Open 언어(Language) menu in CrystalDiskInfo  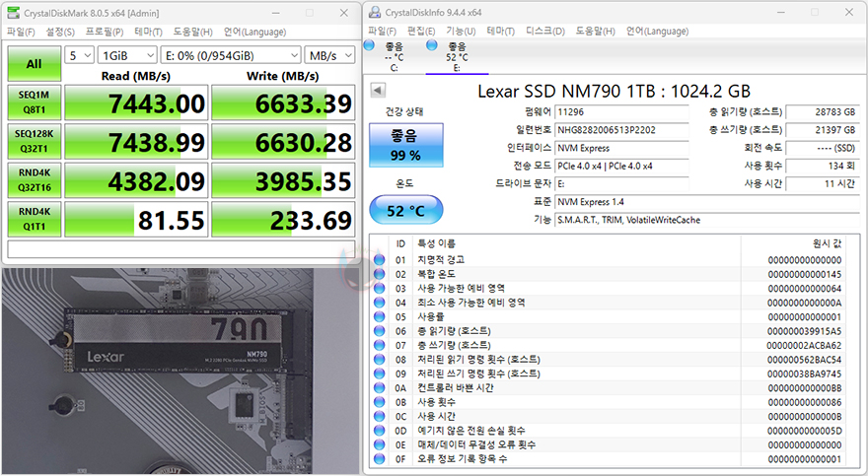pyautogui.click(x=657, y=31)
